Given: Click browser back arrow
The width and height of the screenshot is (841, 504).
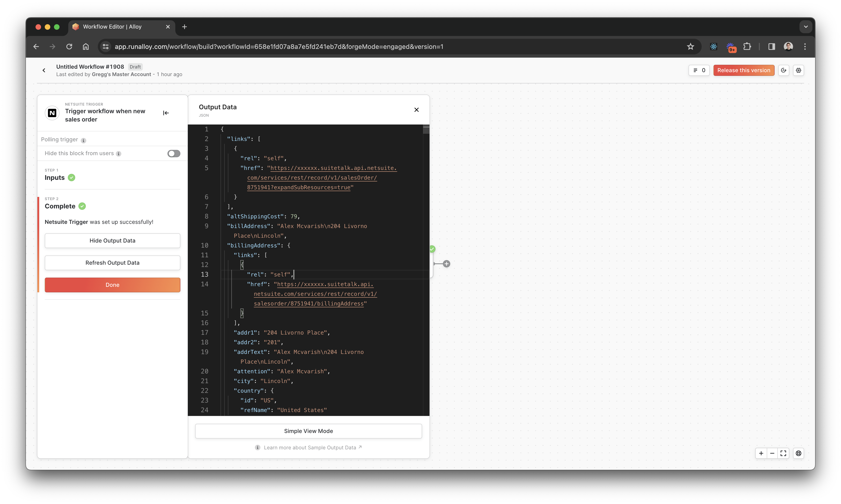Looking at the screenshot, I should click(x=36, y=47).
